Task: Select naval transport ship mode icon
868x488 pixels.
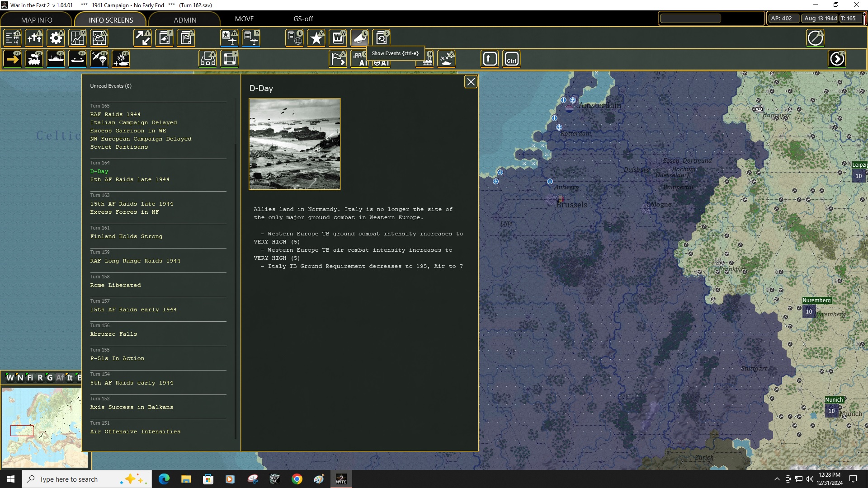Action: coord(56,59)
